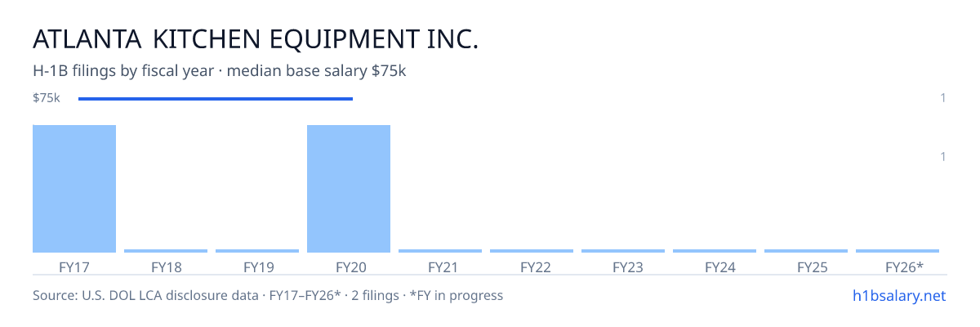Screen dimensions: 980x327
Task: Click the FY26* axis label
Action: coord(904,267)
